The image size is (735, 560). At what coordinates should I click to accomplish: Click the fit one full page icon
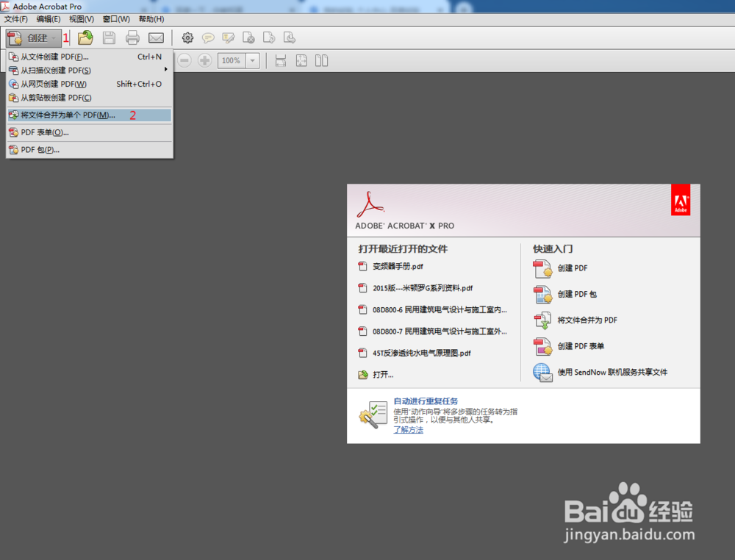[301, 60]
